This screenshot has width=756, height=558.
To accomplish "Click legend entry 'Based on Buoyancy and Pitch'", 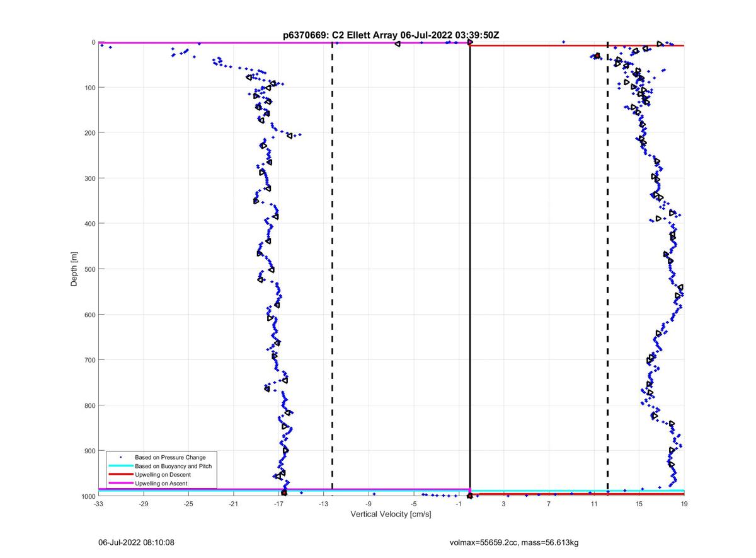I will point(173,466).
